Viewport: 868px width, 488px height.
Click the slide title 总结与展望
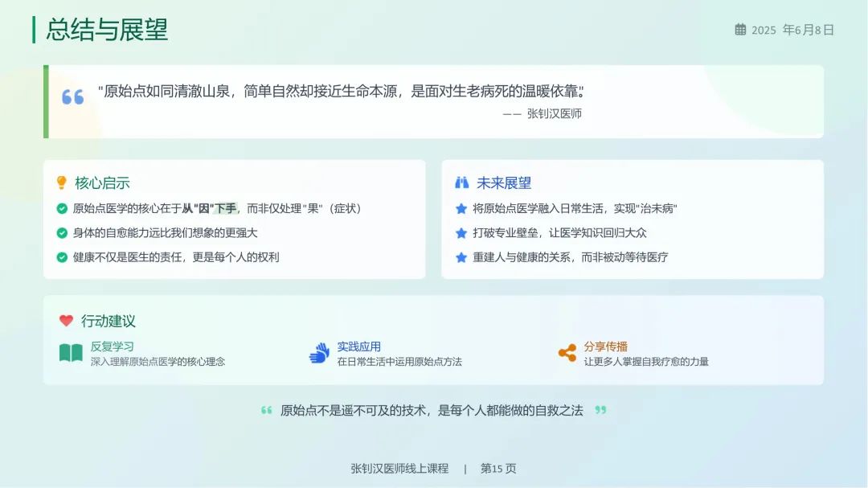(x=107, y=30)
